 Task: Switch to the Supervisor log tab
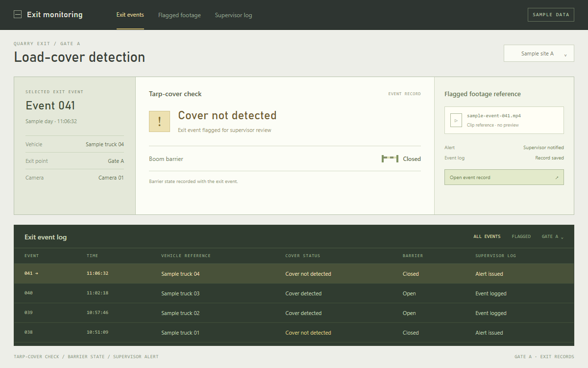(233, 15)
